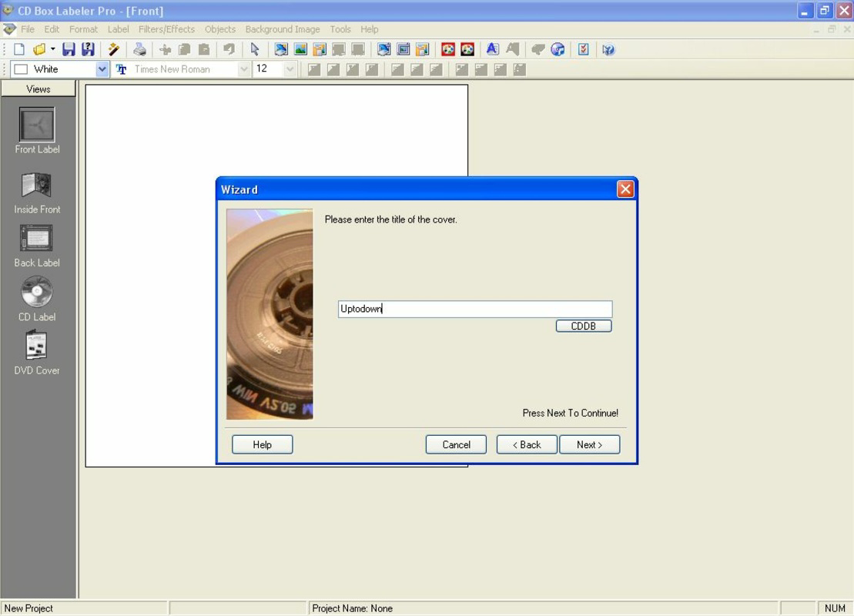Open the White background color dropdown
Viewport: 854px width, 616px height.
tap(102, 69)
